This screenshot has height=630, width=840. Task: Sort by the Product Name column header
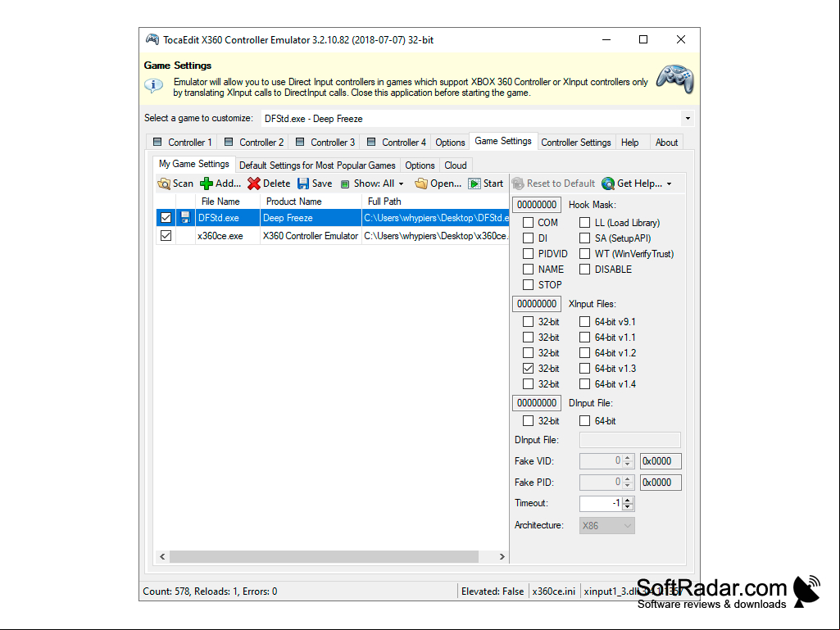311,202
